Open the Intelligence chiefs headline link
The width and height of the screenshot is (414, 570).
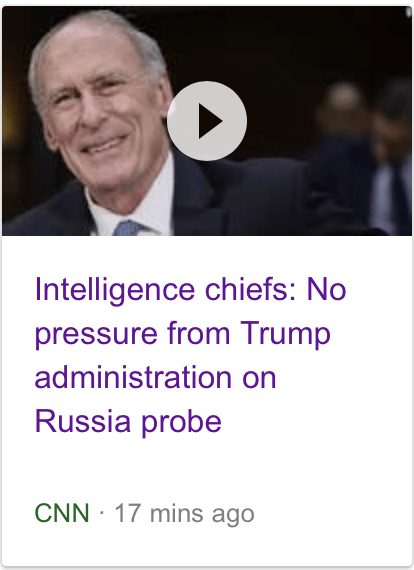coord(190,355)
